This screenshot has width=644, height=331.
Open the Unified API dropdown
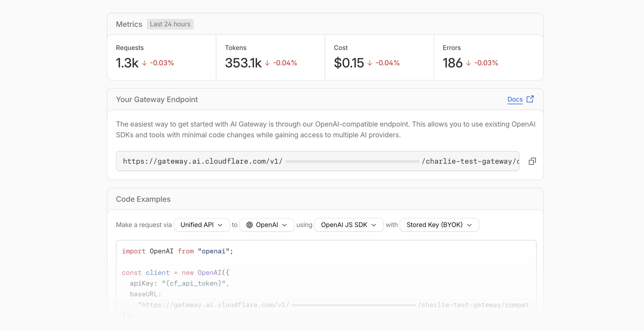tap(202, 225)
